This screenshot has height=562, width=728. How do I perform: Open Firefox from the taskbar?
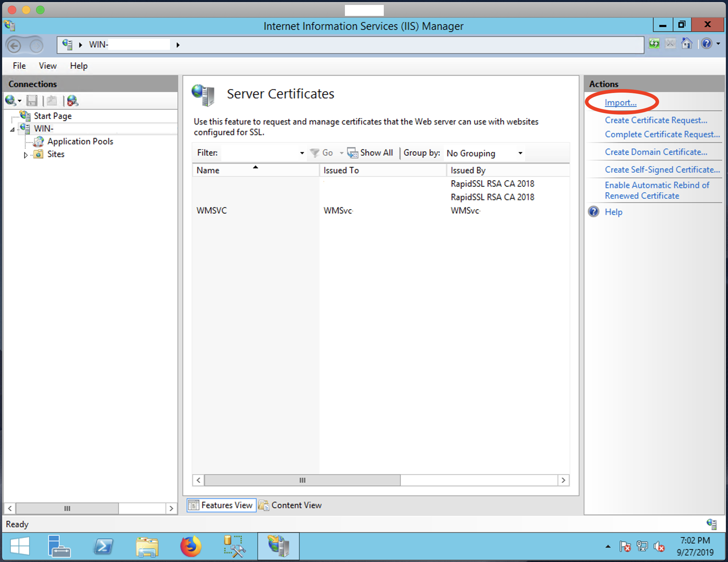pyautogui.click(x=191, y=546)
